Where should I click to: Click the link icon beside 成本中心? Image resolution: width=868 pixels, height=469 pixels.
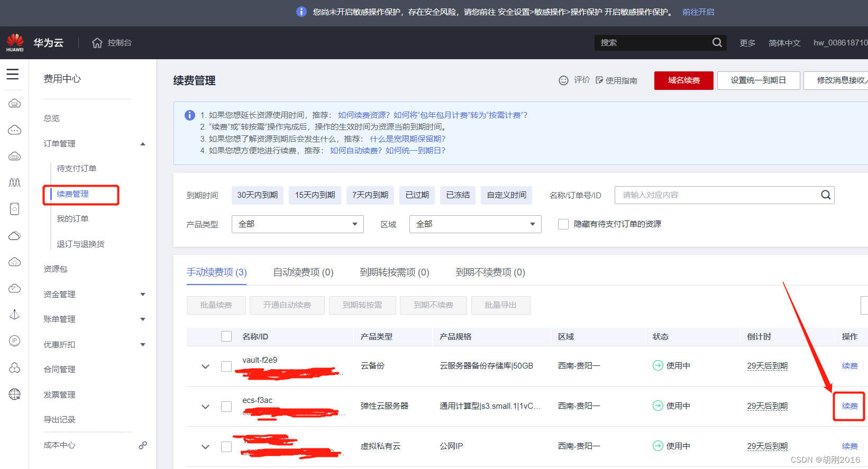[x=143, y=445]
